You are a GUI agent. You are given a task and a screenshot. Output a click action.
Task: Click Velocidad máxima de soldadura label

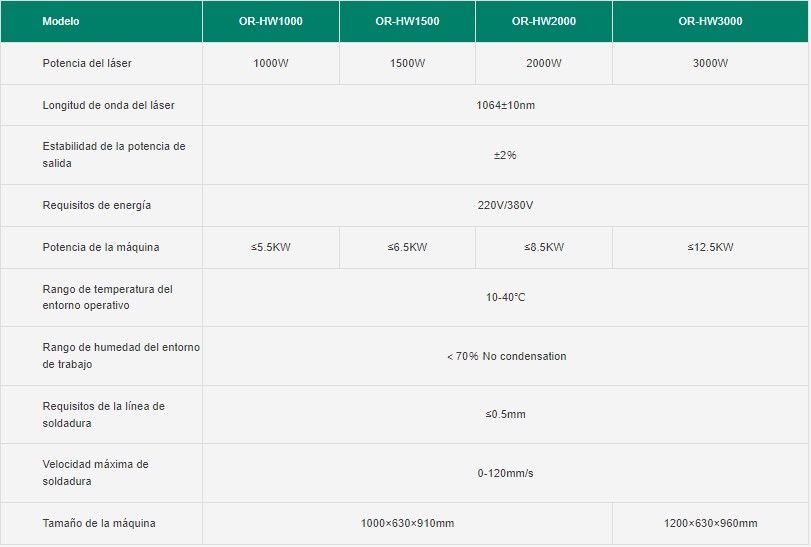pos(96,473)
